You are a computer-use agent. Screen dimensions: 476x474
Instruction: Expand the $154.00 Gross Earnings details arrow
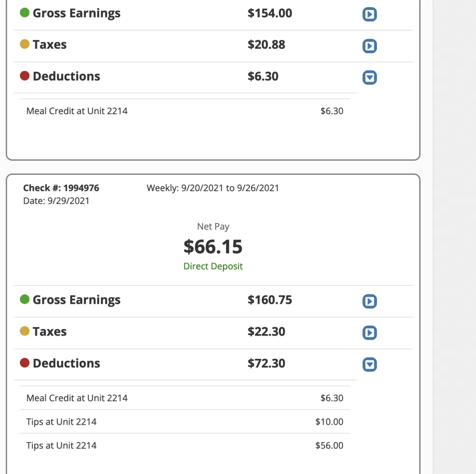[369, 15]
